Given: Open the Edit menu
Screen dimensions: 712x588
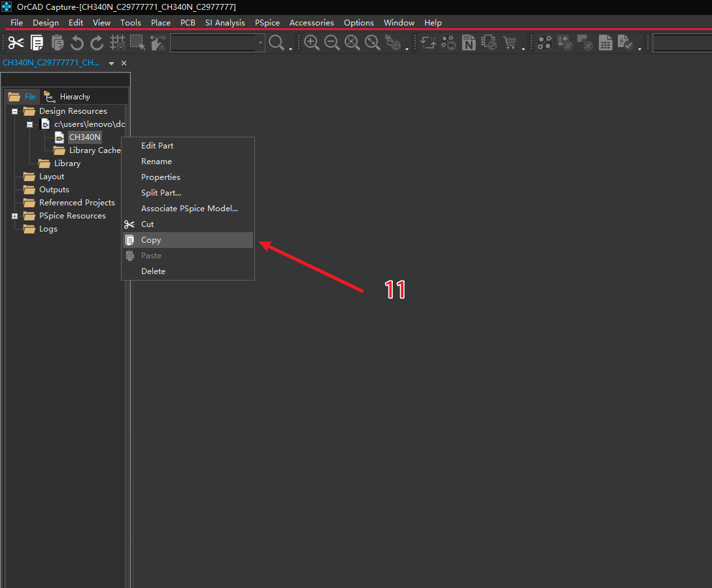Looking at the screenshot, I should (76, 22).
